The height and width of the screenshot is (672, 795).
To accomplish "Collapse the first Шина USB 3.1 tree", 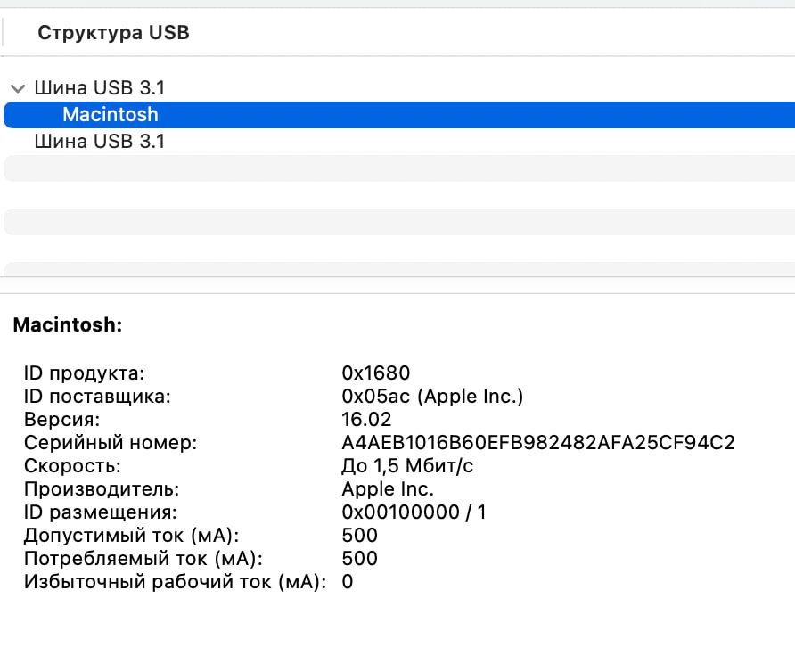I will (18, 89).
